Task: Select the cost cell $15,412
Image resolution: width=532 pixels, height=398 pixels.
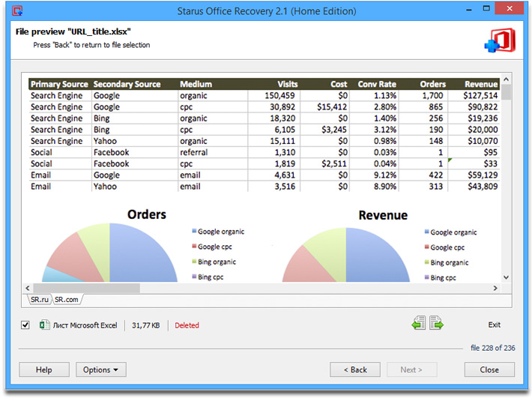Action: pos(324,107)
